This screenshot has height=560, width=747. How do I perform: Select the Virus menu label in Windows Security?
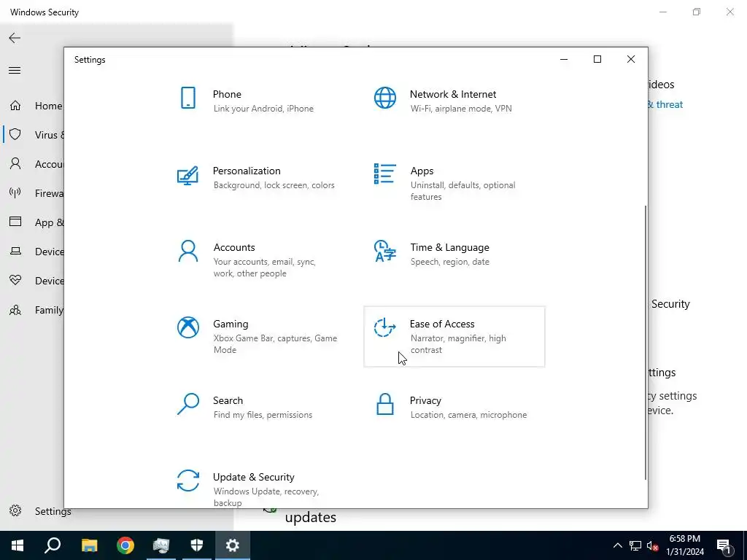click(x=49, y=135)
